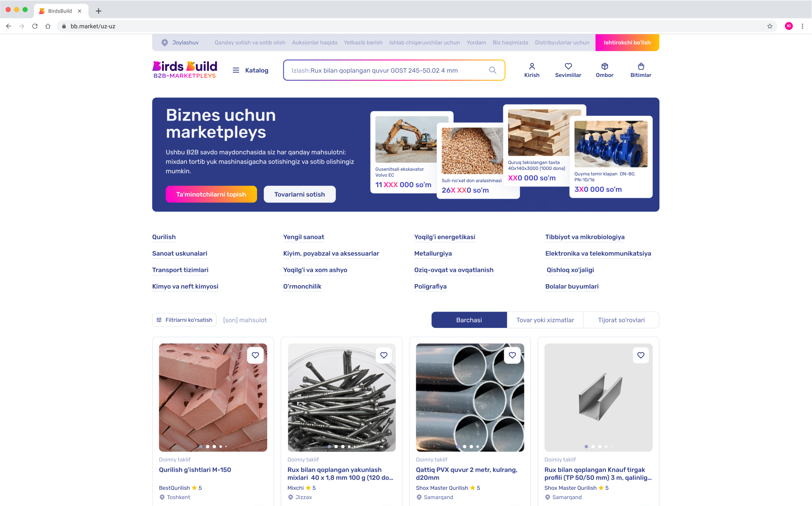Image resolution: width=812 pixels, height=506 pixels.
Task: Open Poligrafiya category
Action: pyautogui.click(x=430, y=286)
